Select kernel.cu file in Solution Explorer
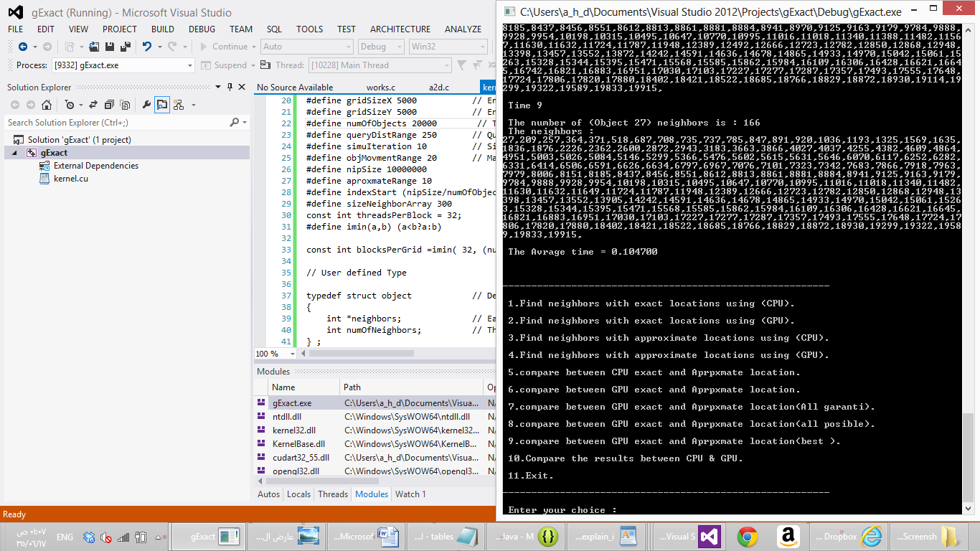Viewport: 980px width, 551px height. coord(70,179)
